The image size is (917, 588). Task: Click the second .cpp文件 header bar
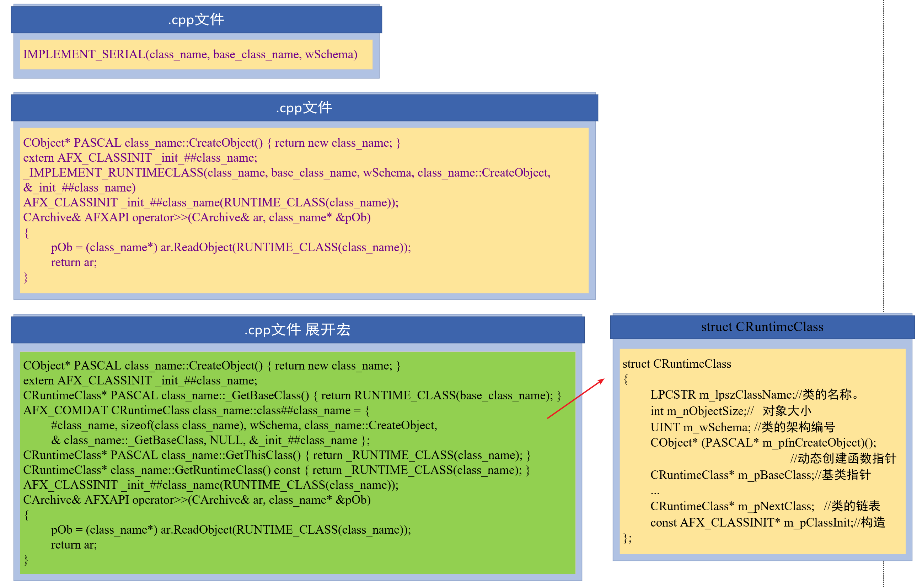(304, 108)
